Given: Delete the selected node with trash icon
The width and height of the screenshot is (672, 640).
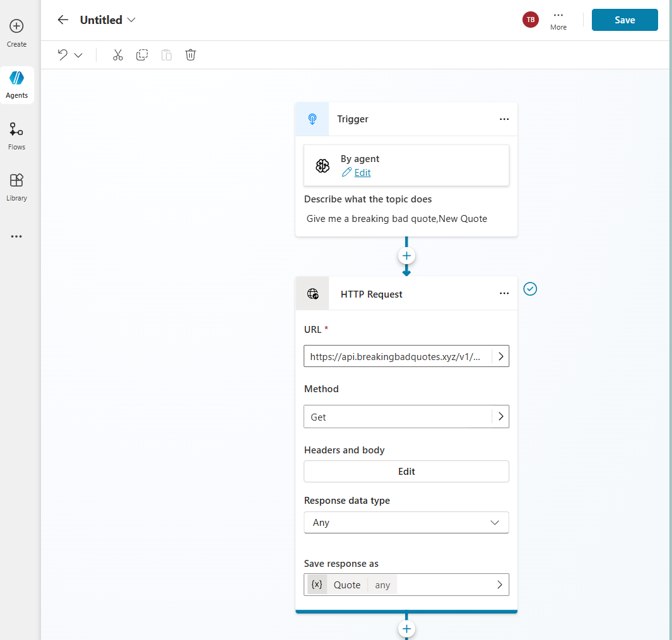Looking at the screenshot, I should [191, 55].
